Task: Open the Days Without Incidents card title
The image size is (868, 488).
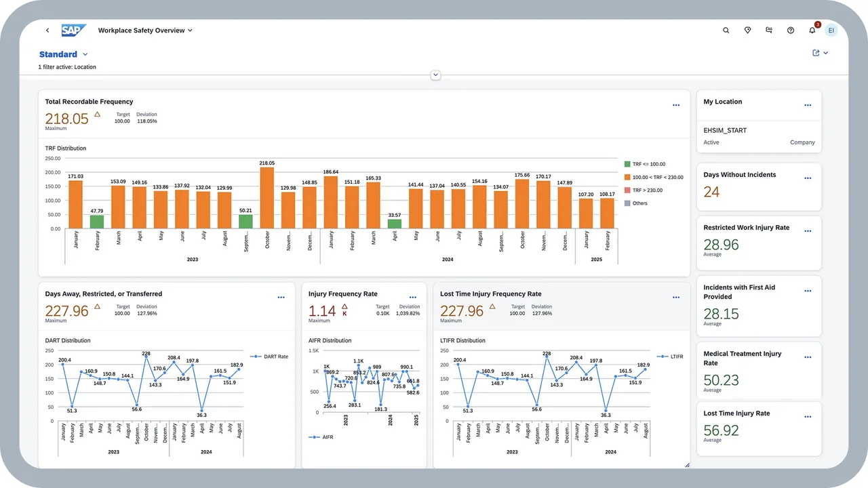Action: pyautogui.click(x=740, y=175)
